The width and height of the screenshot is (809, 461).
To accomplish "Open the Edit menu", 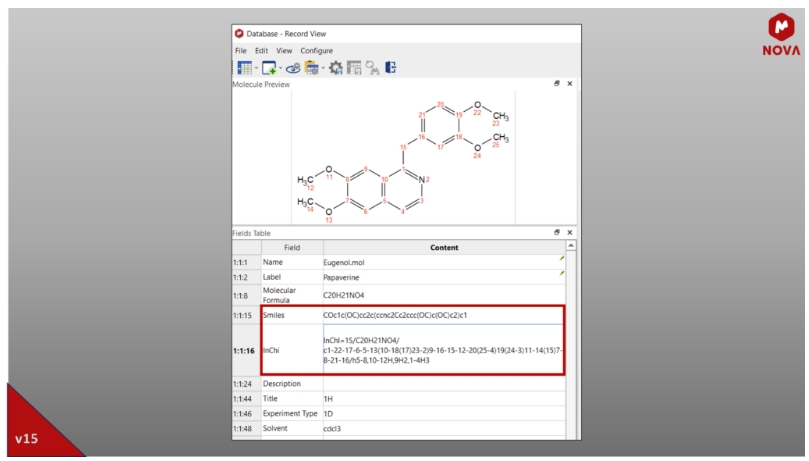I will pos(262,51).
